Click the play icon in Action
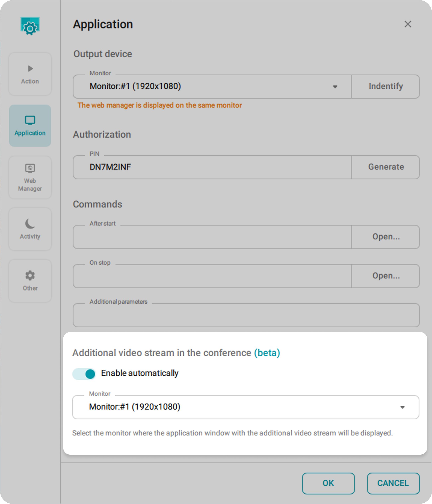The width and height of the screenshot is (432, 504). 30,69
